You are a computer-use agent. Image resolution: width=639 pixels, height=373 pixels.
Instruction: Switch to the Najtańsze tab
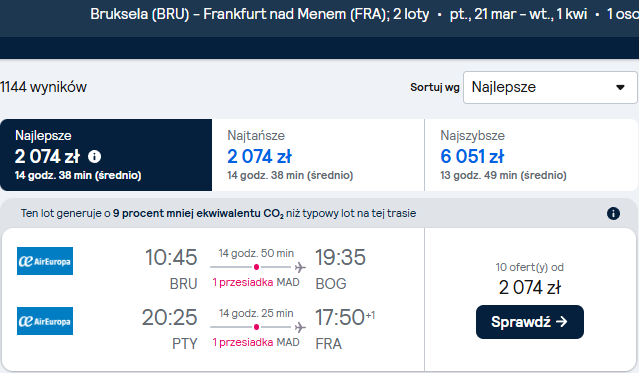tap(318, 155)
